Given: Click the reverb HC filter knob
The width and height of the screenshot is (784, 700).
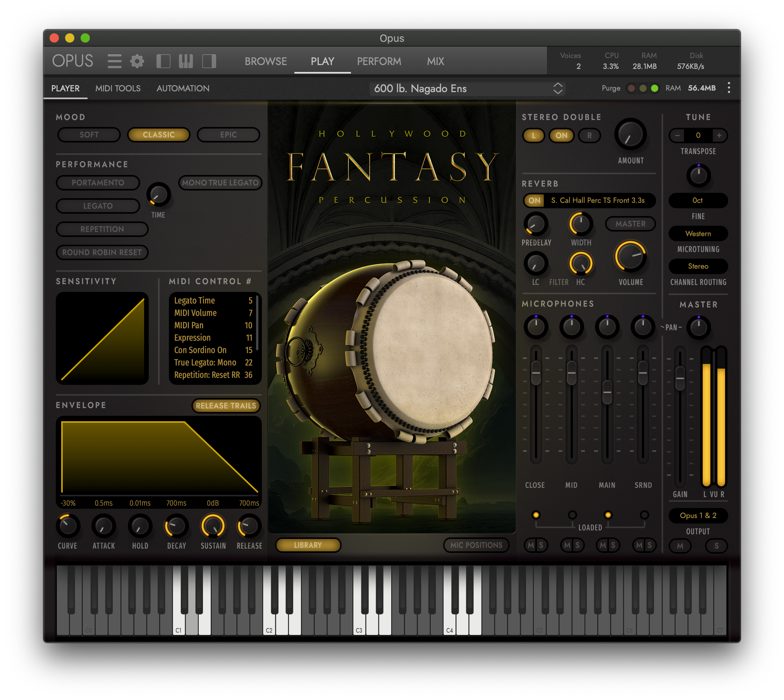Looking at the screenshot, I should point(581,263).
